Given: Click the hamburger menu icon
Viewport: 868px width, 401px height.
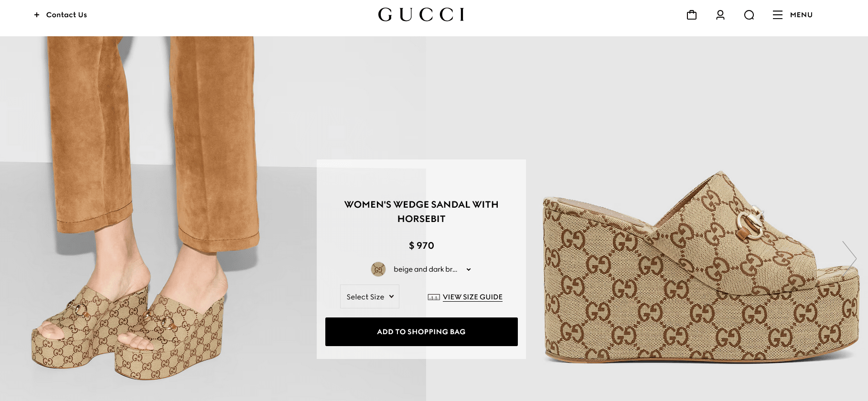Looking at the screenshot, I should 778,15.
